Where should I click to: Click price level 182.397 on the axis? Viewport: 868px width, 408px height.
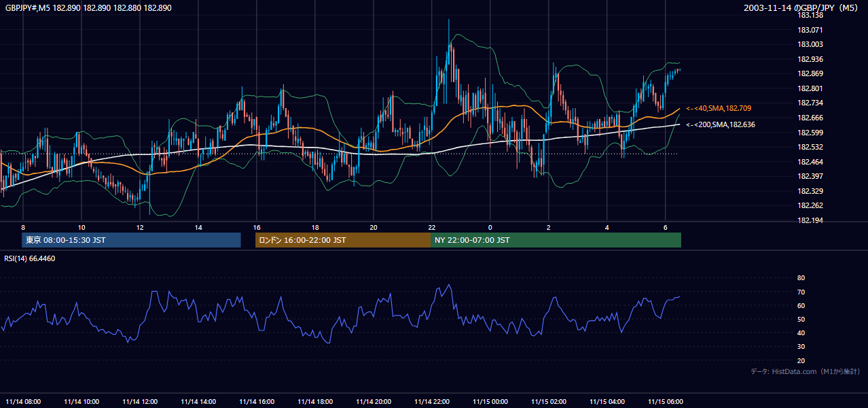(810, 176)
